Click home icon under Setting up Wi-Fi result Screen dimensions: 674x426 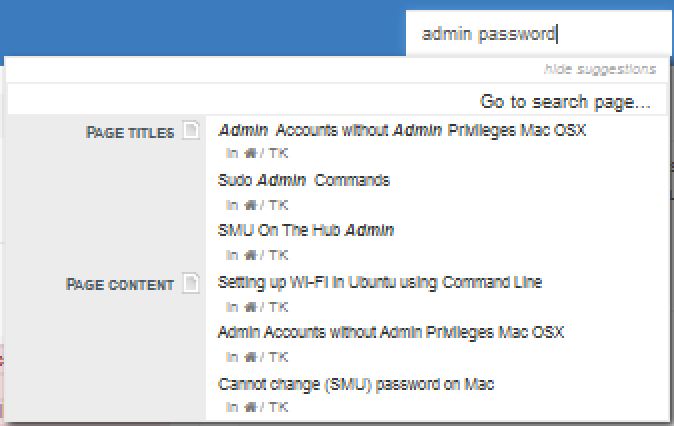click(x=251, y=307)
